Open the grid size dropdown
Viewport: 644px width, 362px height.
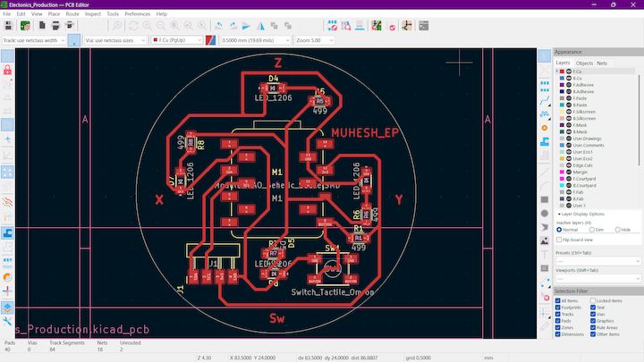point(256,40)
